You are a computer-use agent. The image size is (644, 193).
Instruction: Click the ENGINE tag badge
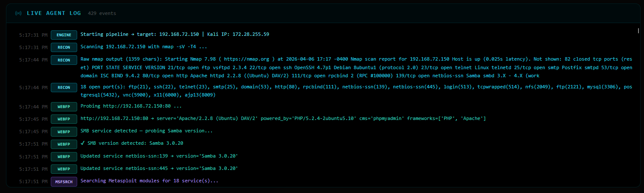click(64, 35)
